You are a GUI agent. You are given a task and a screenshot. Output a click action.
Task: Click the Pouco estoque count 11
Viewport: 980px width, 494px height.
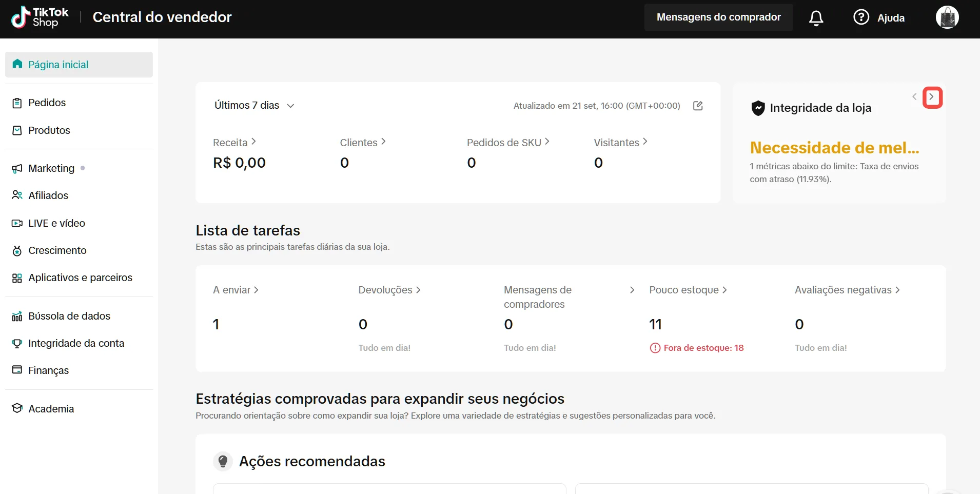pos(655,324)
